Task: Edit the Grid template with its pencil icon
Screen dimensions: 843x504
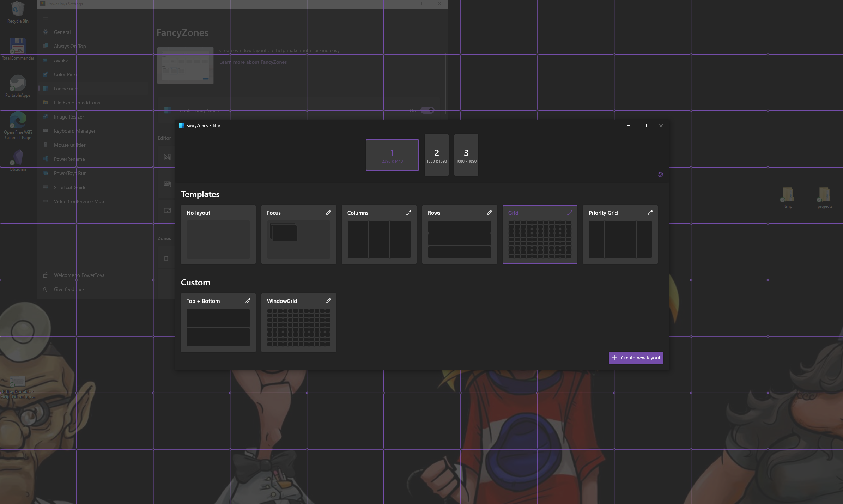Action: coord(569,213)
